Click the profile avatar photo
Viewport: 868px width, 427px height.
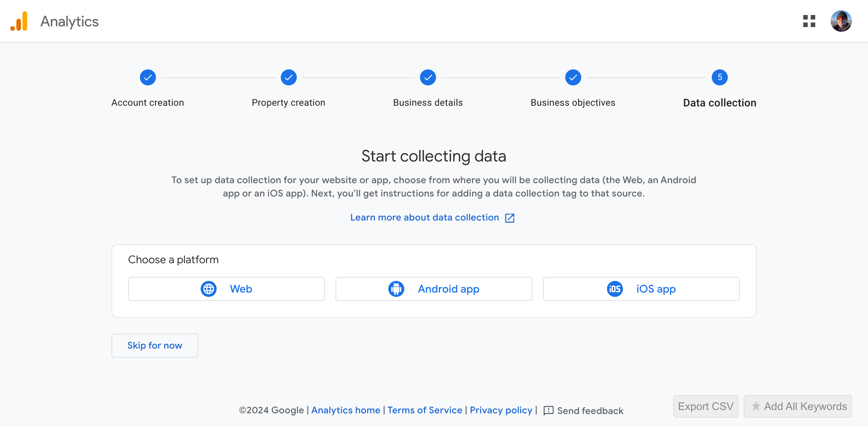tap(841, 21)
